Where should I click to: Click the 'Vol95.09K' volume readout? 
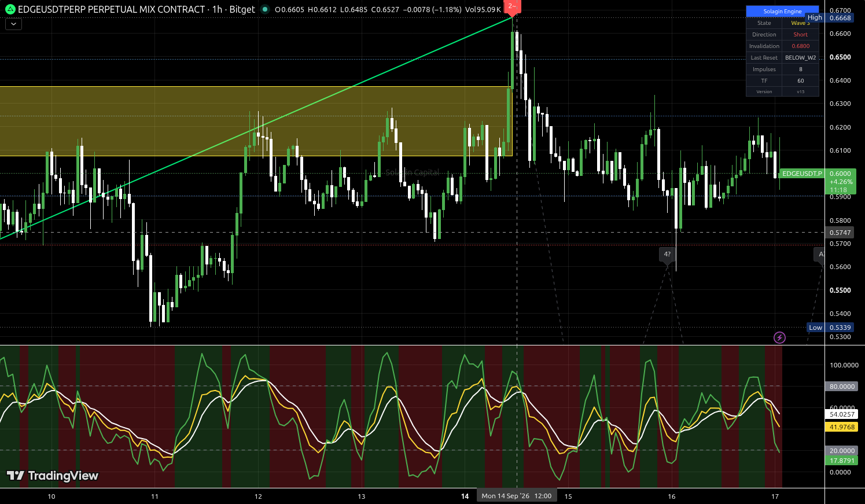tap(483, 10)
